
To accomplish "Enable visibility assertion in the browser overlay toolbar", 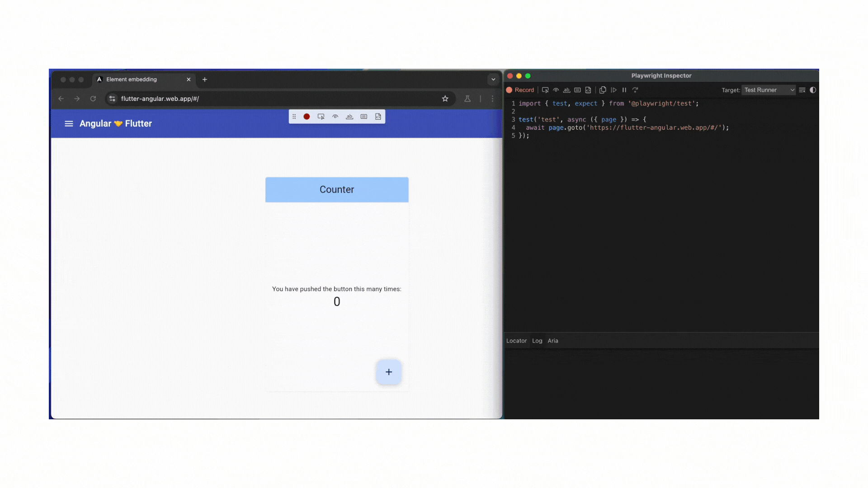I will [x=335, y=117].
